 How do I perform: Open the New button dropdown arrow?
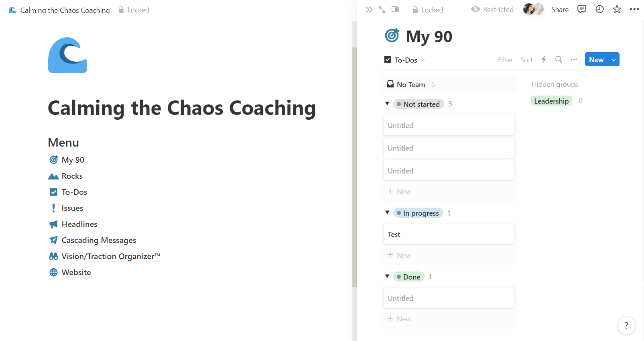(x=614, y=60)
